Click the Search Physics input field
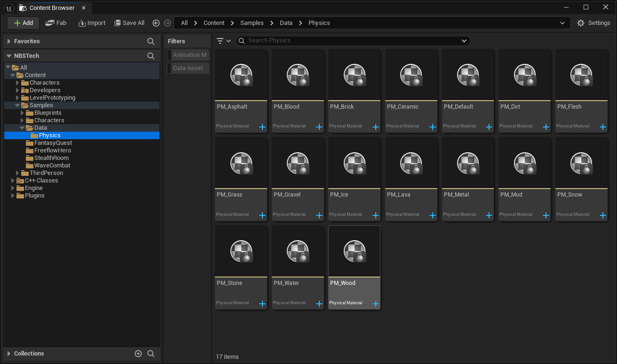 tap(353, 41)
